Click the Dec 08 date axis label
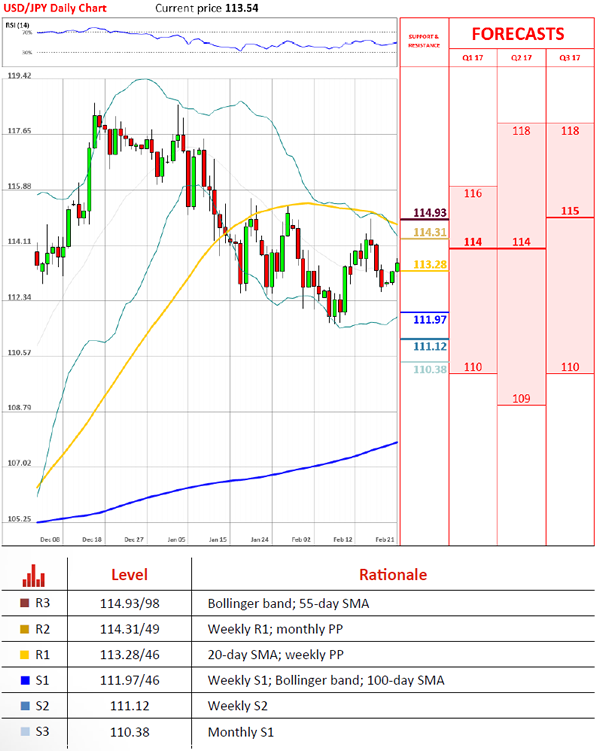This screenshot has width=600, height=751. (x=50, y=539)
